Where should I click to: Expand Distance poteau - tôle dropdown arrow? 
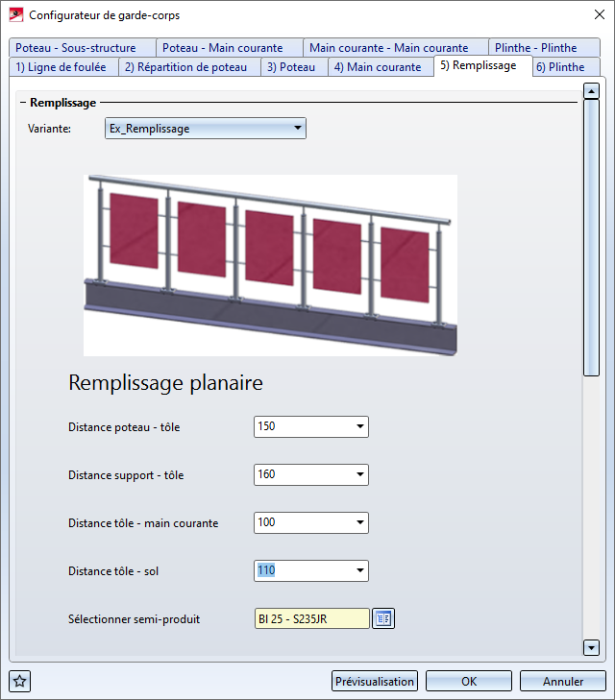pos(360,426)
